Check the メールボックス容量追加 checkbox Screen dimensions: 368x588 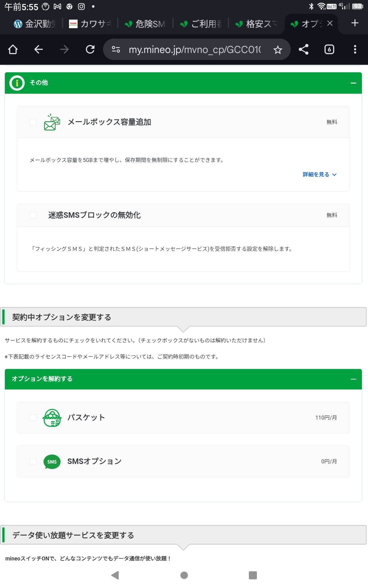tap(33, 122)
